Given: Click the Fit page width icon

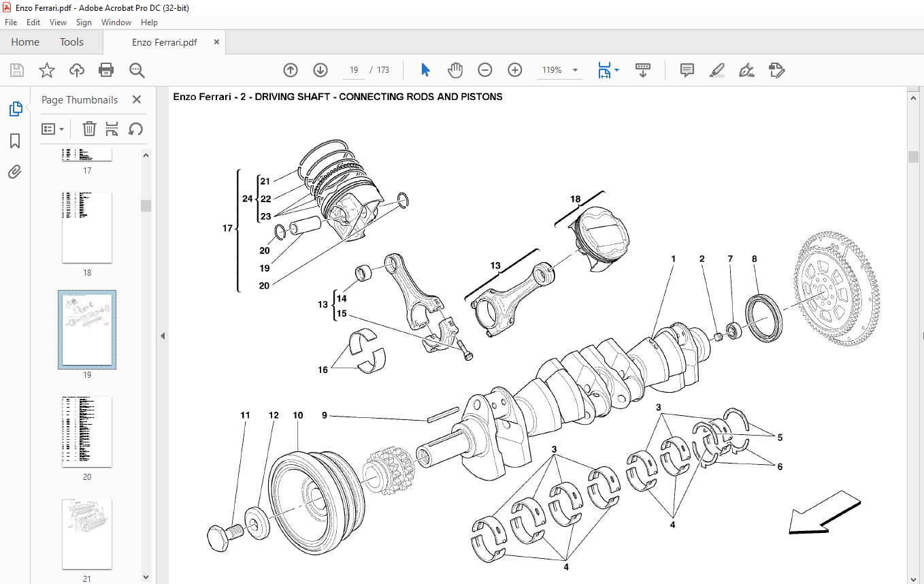Looking at the screenshot, I should point(604,70).
